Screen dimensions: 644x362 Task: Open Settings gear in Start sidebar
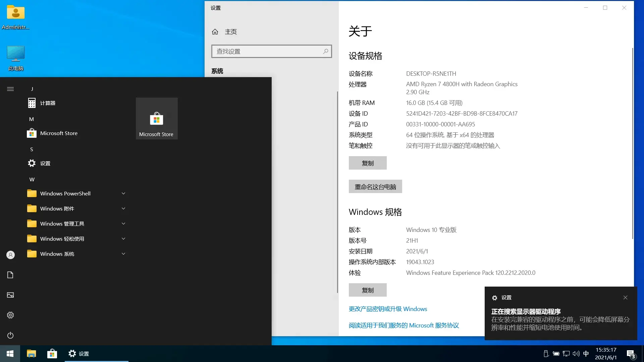pyautogui.click(x=10, y=315)
